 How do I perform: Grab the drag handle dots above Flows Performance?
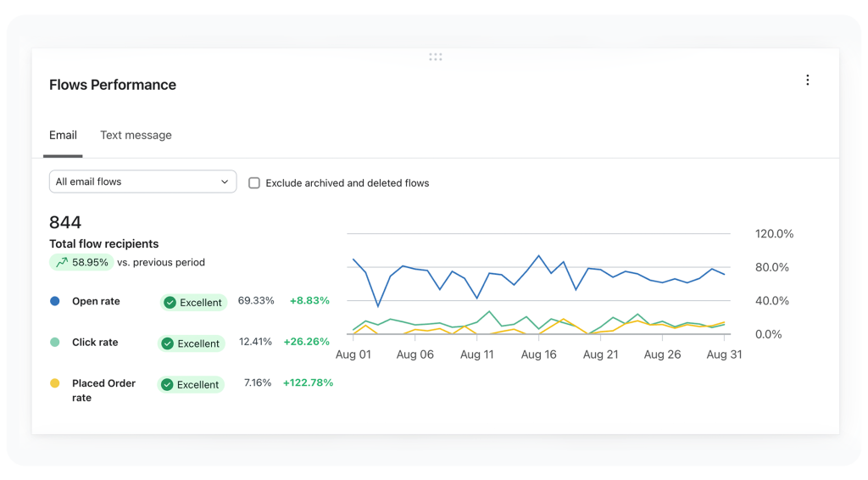point(435,57)
